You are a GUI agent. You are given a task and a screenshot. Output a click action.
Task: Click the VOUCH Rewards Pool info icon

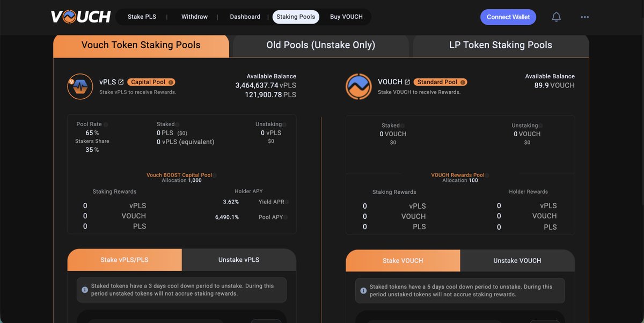pos(487,175)
